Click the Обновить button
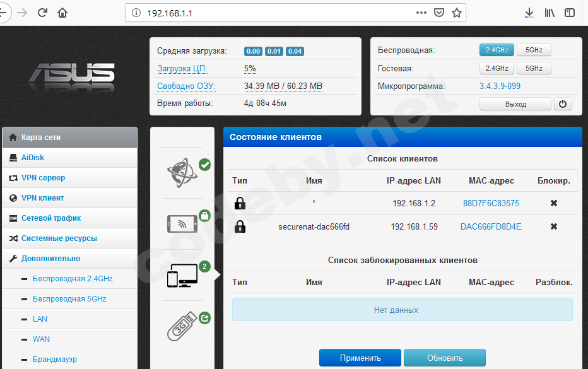Screen dimensions: 588x369 [x=445, y=358]
